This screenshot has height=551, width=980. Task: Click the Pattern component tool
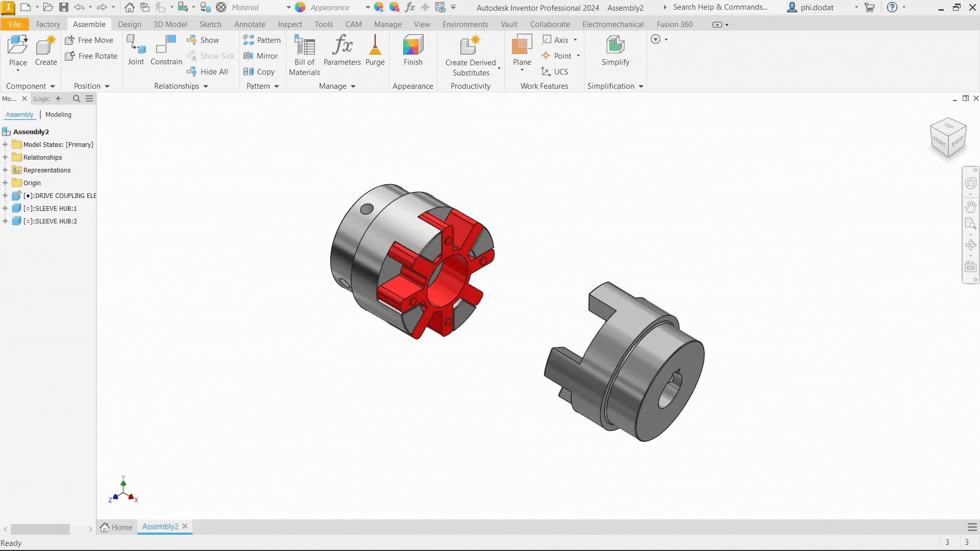click(x=262, y=40)
